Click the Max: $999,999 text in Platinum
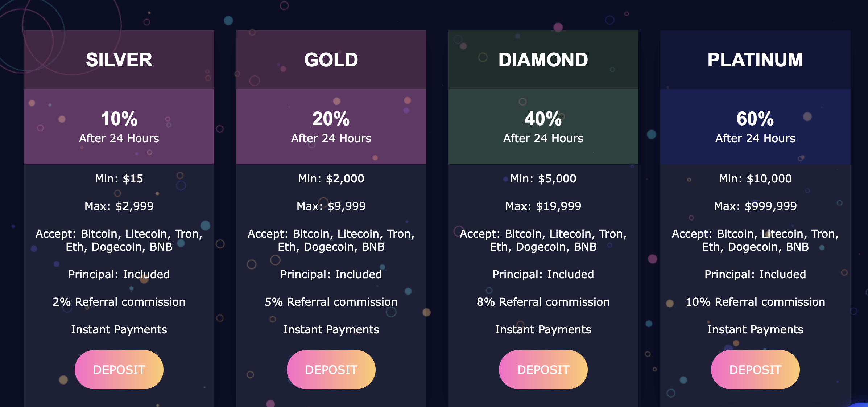The height and width of the screenshot is (407, 868). 755,206
